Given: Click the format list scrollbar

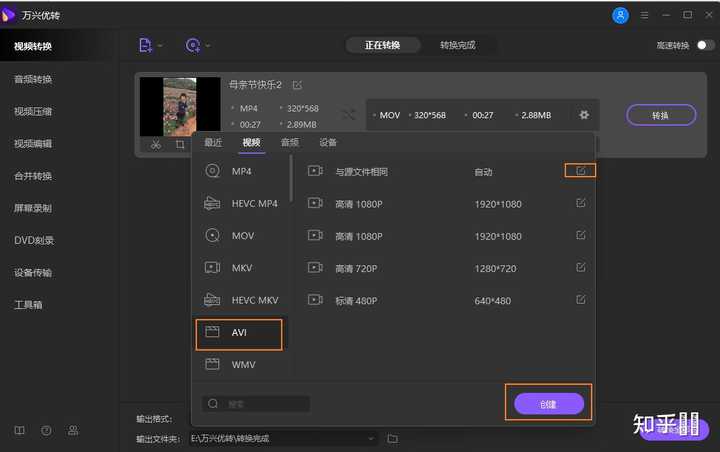Looking at the screenshot, I should [x=291, y=179].
